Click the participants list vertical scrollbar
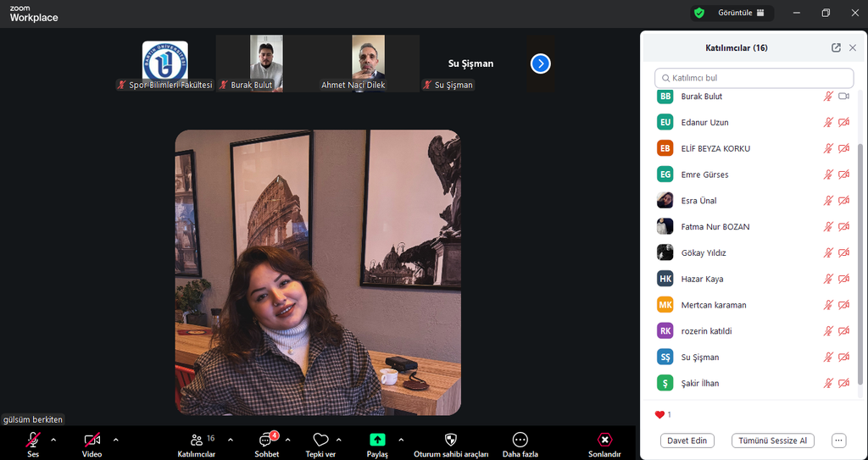Image resolution: width=868 pixels, height=460 pixels. [x=862, y=254]
